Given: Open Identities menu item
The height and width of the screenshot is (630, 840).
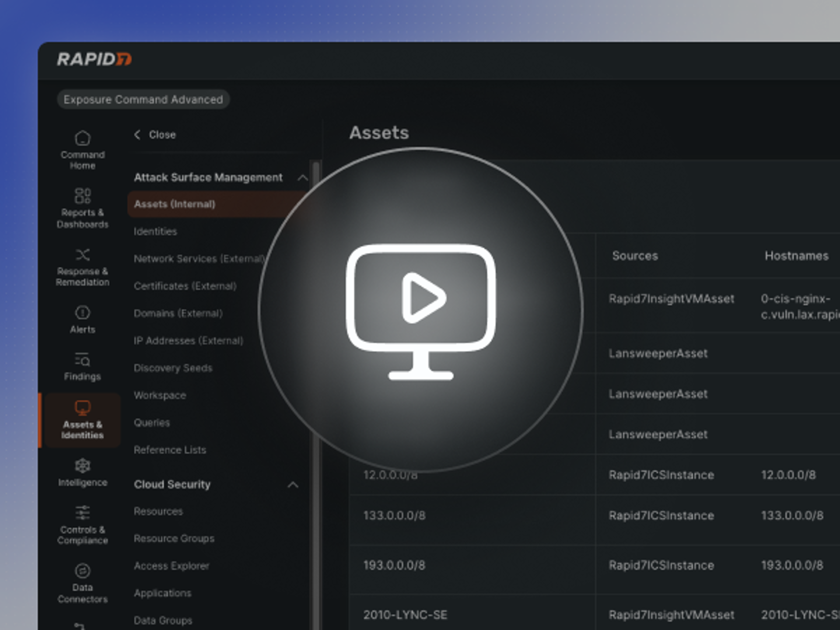Looking at the screenshot, I should 155,231.
